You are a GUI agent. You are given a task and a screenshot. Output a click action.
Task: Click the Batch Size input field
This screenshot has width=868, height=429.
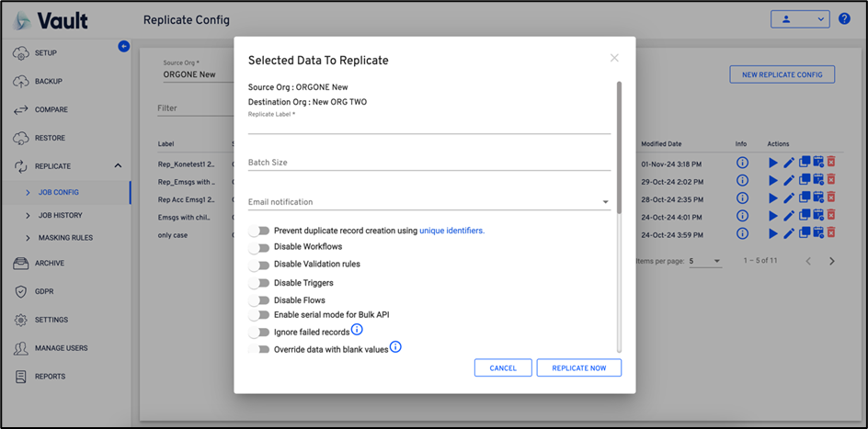click(428, 163)
